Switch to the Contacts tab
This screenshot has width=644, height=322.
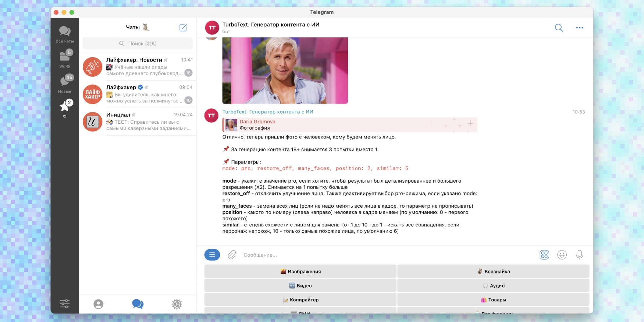click(x=99, y=303)
